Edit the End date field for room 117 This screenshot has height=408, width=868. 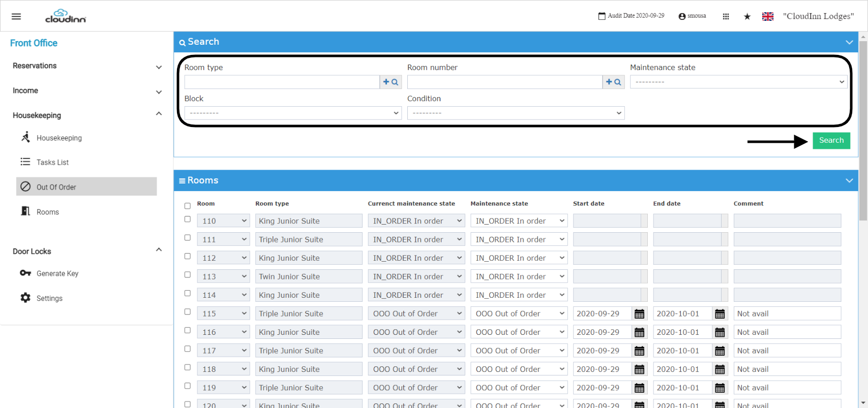click(x=683, y=351)
